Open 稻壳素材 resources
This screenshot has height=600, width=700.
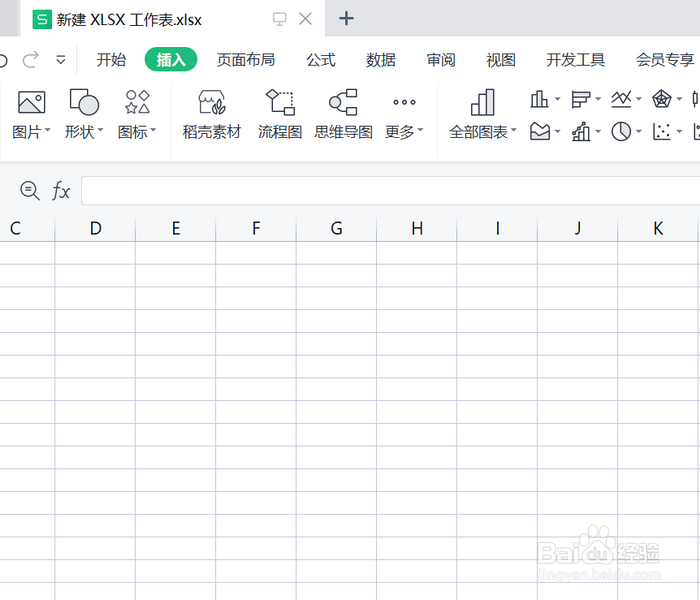tap(212, 115)
